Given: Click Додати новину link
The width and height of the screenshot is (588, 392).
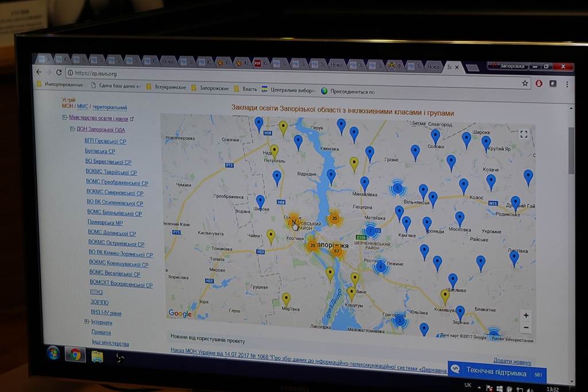Looking at the screenshot, I should point(512,362).
